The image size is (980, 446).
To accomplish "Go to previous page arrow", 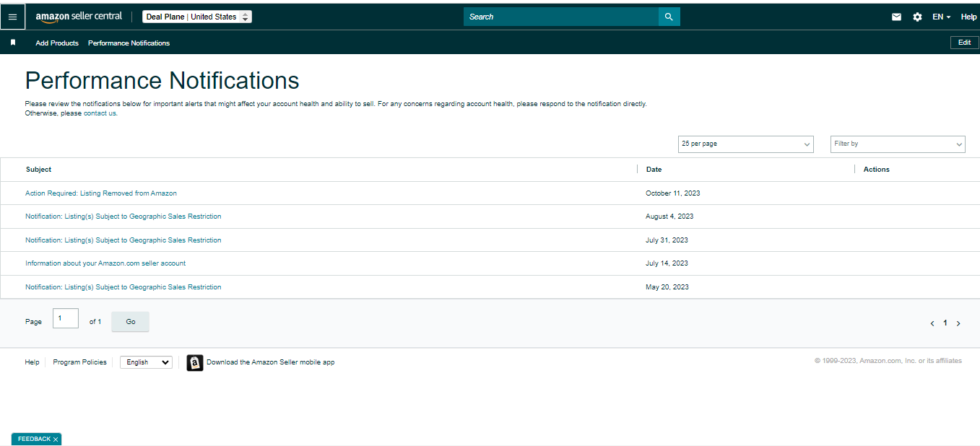I will (932, 323).
